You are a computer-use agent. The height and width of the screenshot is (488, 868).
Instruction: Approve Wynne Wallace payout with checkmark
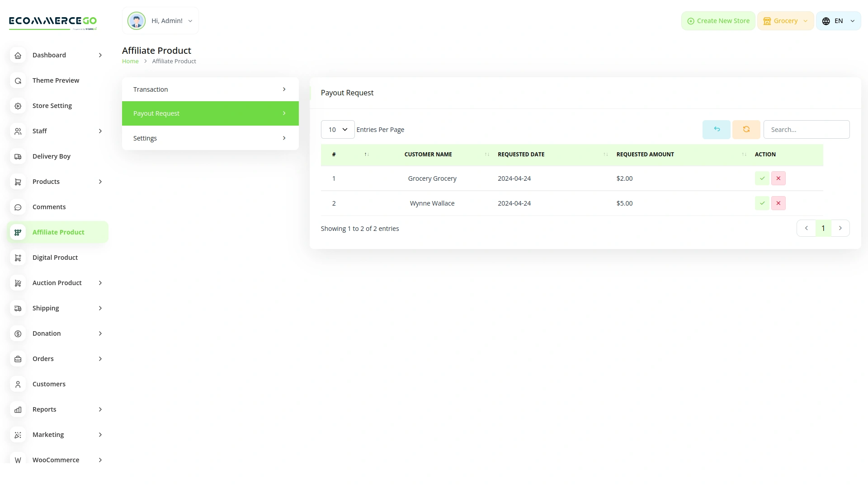(x=762, y=203)
